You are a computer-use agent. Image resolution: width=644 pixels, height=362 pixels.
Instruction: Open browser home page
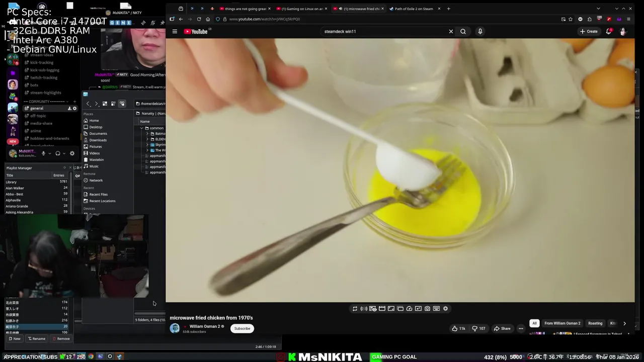click(208, 19)
